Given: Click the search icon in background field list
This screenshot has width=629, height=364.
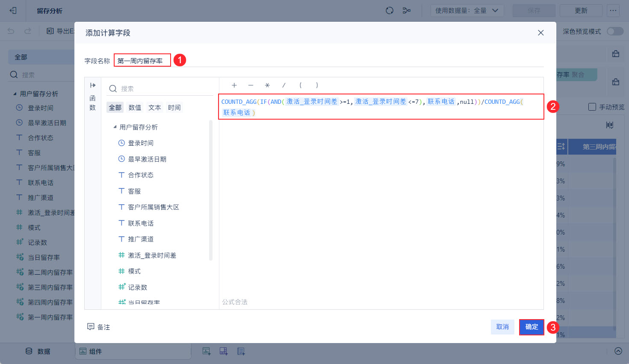Looking at the screenshot, I should coord(14,75).
